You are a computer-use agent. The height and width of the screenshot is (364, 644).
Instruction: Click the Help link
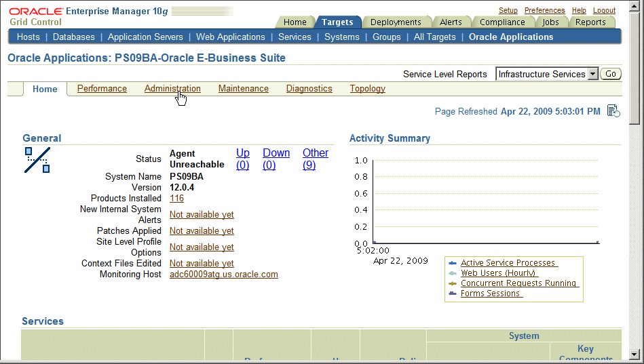point(579,10)
